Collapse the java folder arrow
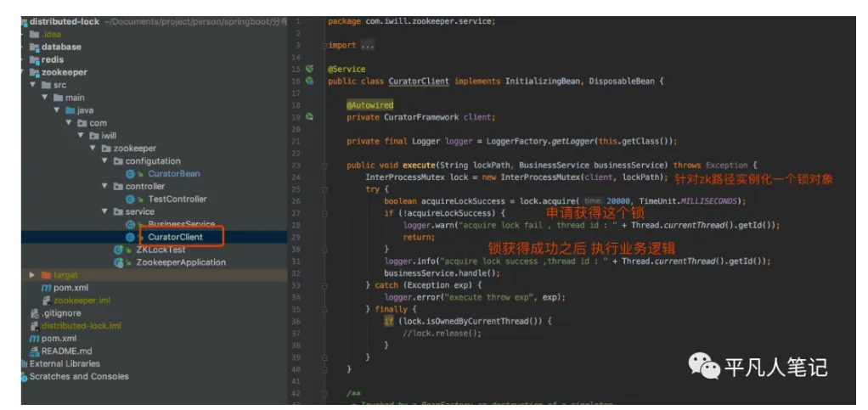868x410 pixels. (57, 110)
